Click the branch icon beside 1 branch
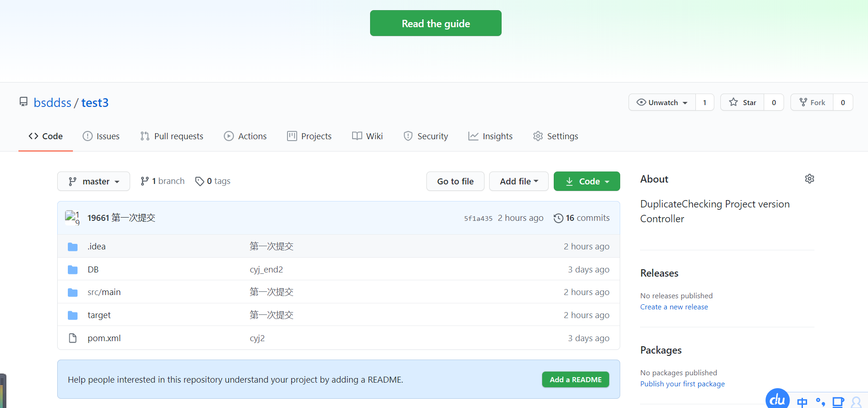Viewport: 868px width, 408px height. click(145, 181)
